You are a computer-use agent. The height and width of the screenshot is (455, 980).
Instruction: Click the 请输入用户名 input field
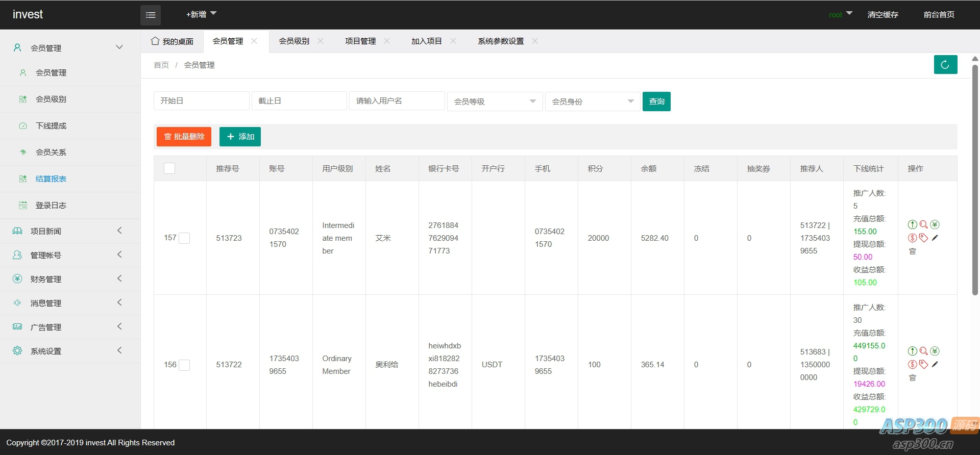pyautogui.click(x=397, y=101)
